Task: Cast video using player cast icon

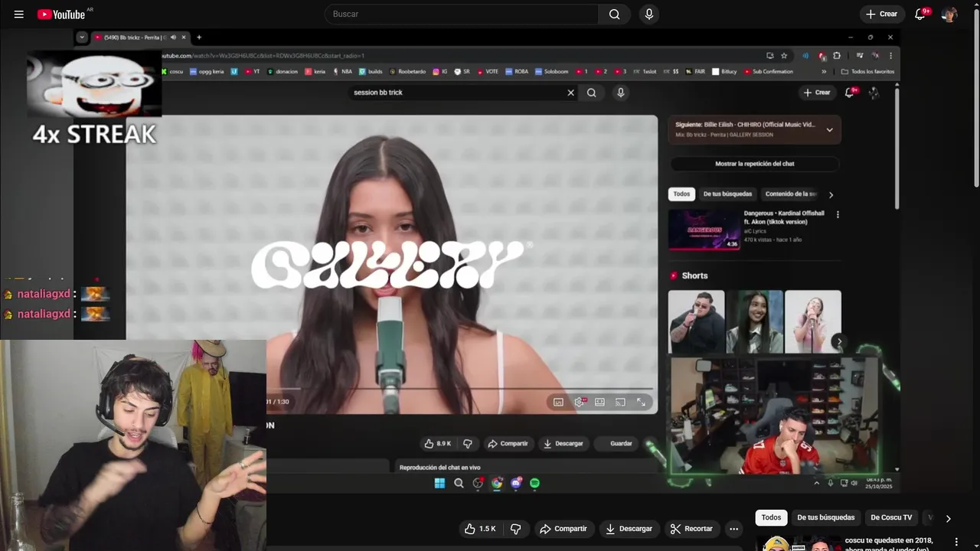Action: (620, 402)
